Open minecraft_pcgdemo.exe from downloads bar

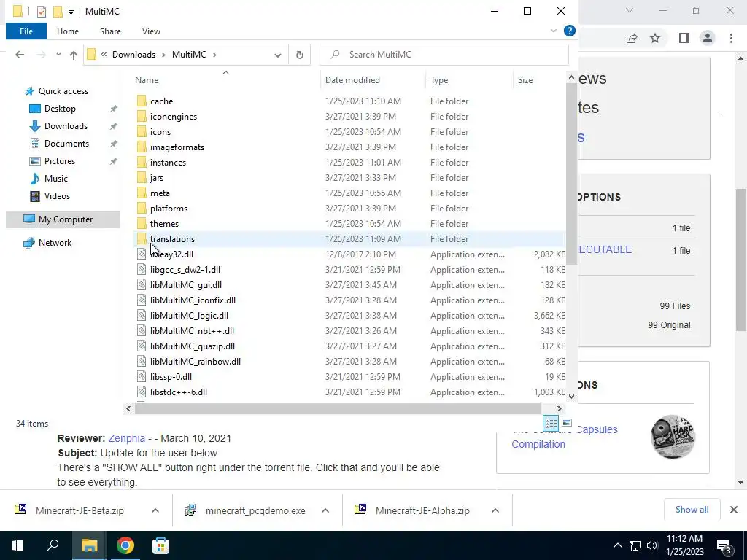click(x=255, y=510)
